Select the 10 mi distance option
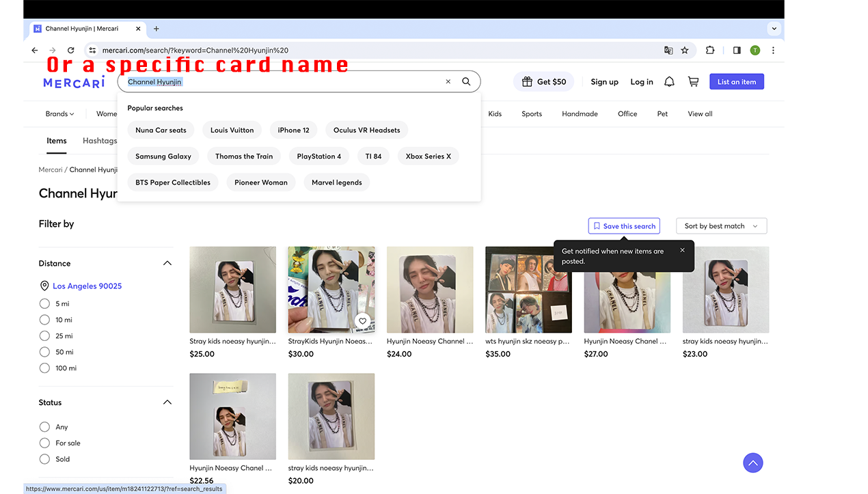This screenshot has height=494, width=868. pos(44,320)
